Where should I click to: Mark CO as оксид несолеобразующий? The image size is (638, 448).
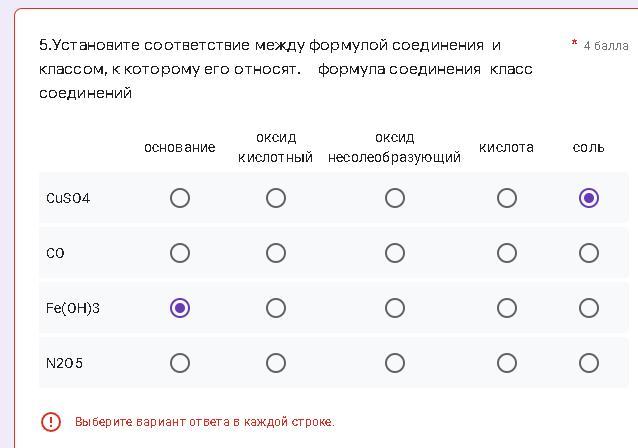pyautogui.click(x=395, y=253)
